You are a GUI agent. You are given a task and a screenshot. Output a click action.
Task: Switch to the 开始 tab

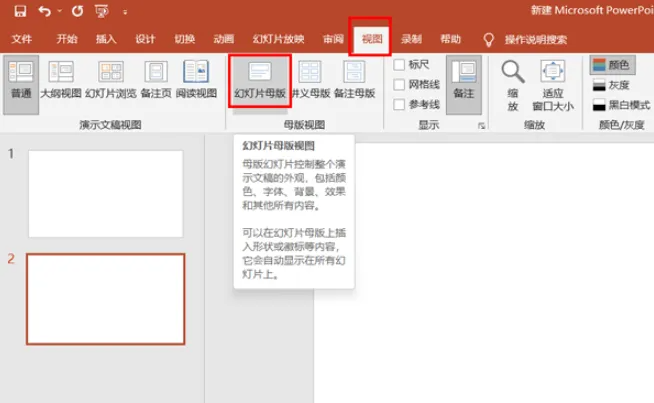coord(67,39)
